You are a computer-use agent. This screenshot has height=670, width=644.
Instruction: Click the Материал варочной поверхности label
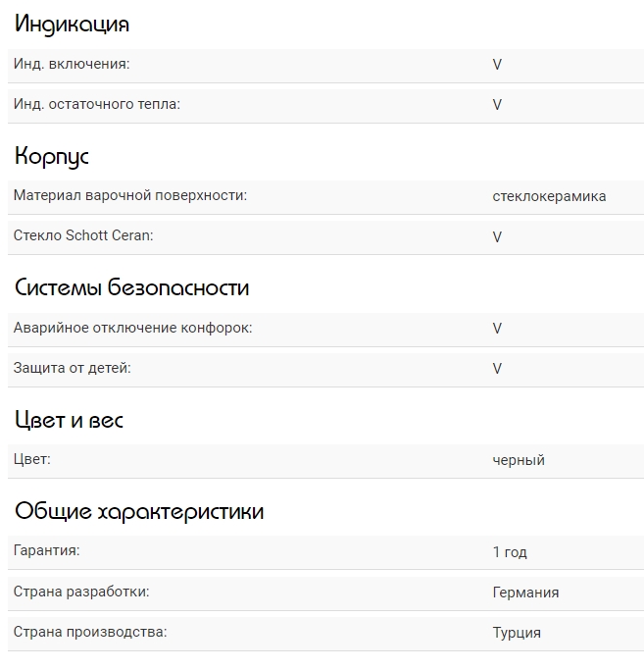[130, 195]
